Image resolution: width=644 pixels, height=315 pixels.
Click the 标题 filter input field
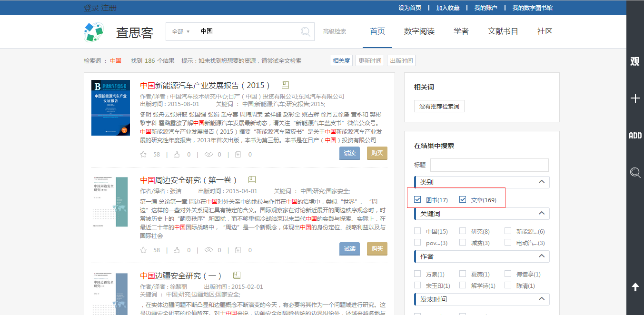click(x=489, y=165)
